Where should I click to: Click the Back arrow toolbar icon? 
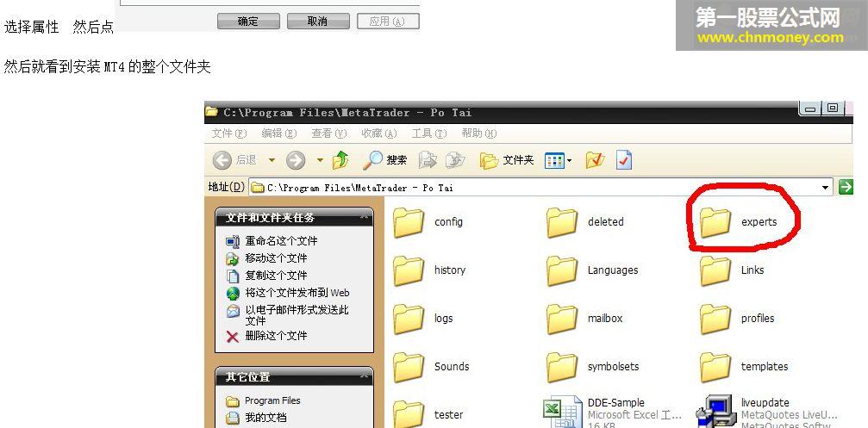pos(222,160)
